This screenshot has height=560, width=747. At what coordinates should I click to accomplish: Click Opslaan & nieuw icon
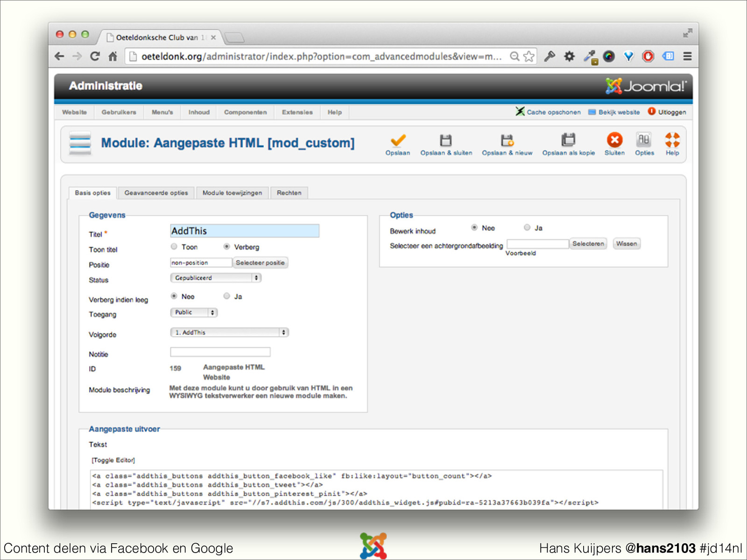(x=507, y=140)
